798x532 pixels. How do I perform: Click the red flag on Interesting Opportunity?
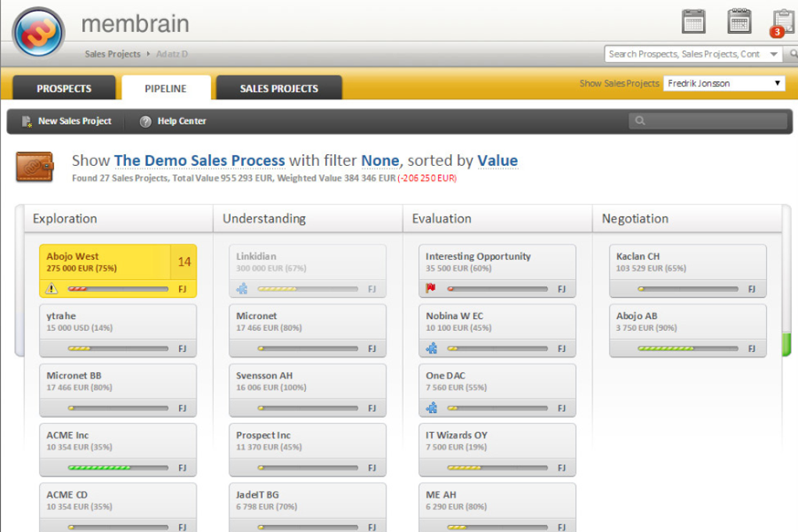pos(430,288)
